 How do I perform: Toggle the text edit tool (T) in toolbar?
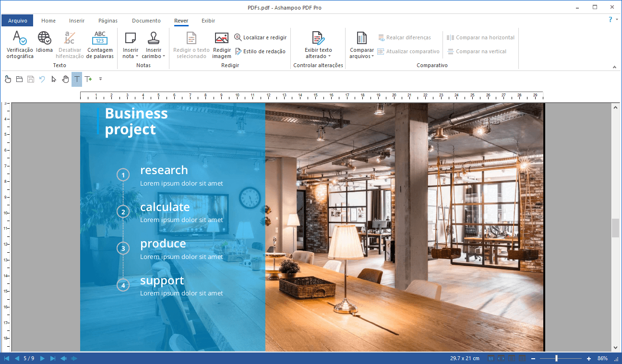(77, 79)
